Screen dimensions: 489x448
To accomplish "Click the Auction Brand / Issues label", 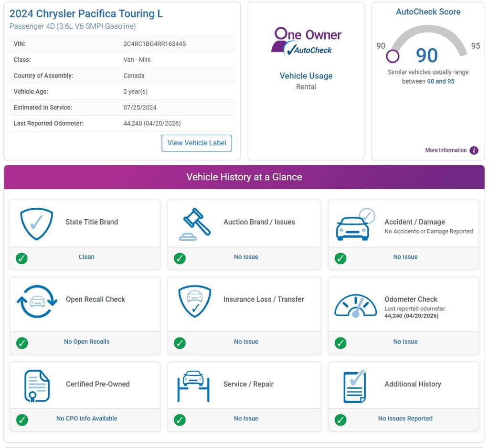I will coord(259,222).
